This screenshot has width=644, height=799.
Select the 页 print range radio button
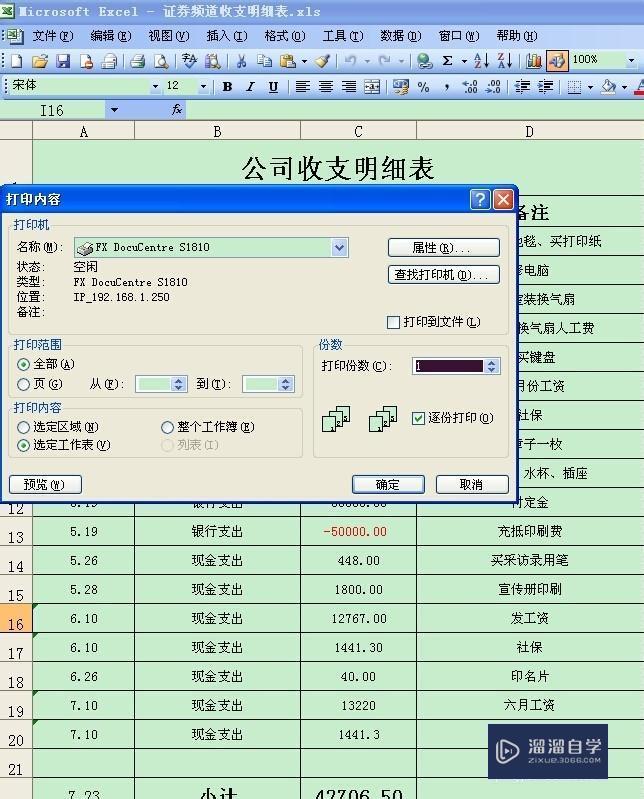point(23,384)
